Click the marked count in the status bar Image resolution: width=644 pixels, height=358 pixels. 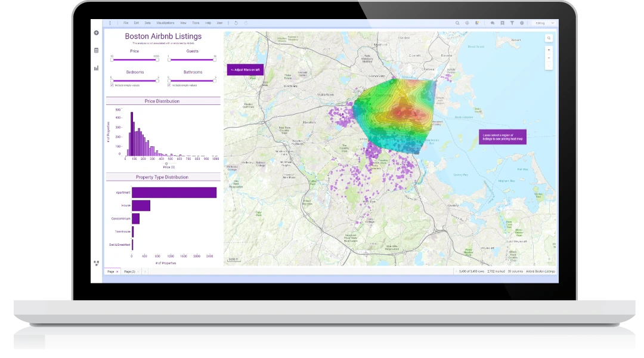coord(496,271)
